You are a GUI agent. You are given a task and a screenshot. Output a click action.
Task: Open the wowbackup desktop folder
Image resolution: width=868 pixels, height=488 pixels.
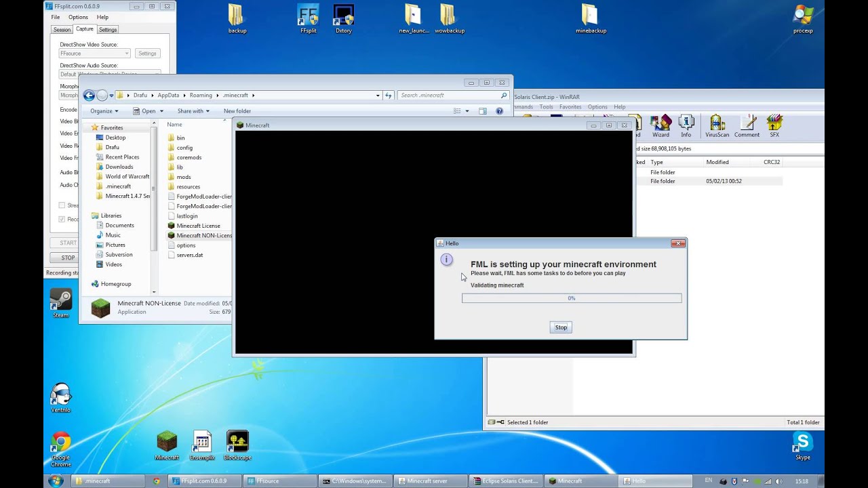coord(449,19)
